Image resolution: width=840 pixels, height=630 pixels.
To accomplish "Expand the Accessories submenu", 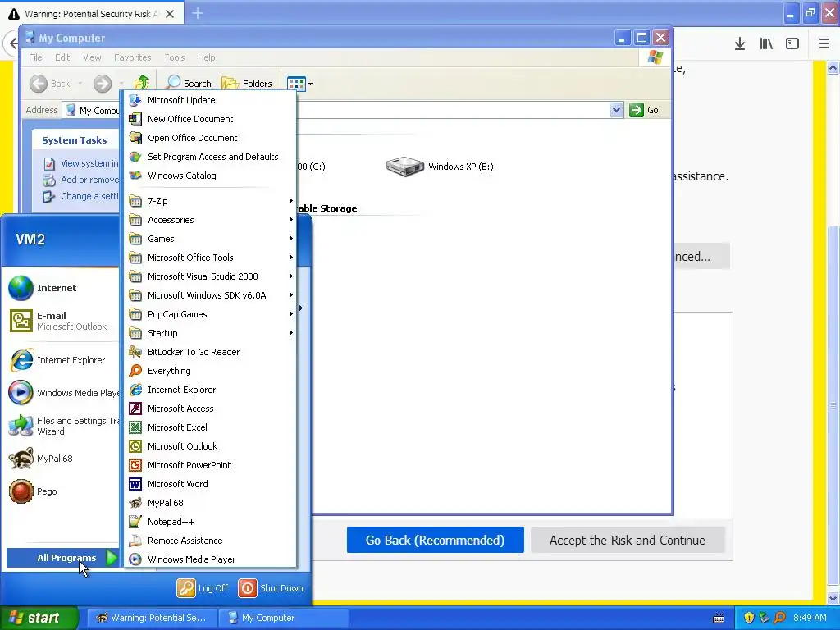I will (x=210, y=220).
